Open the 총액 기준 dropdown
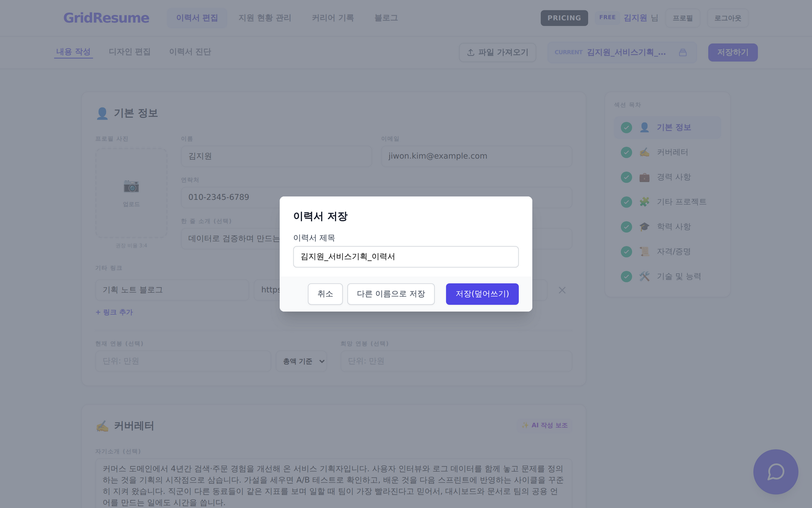Viewport: 812px width, 508px height. 301,361
